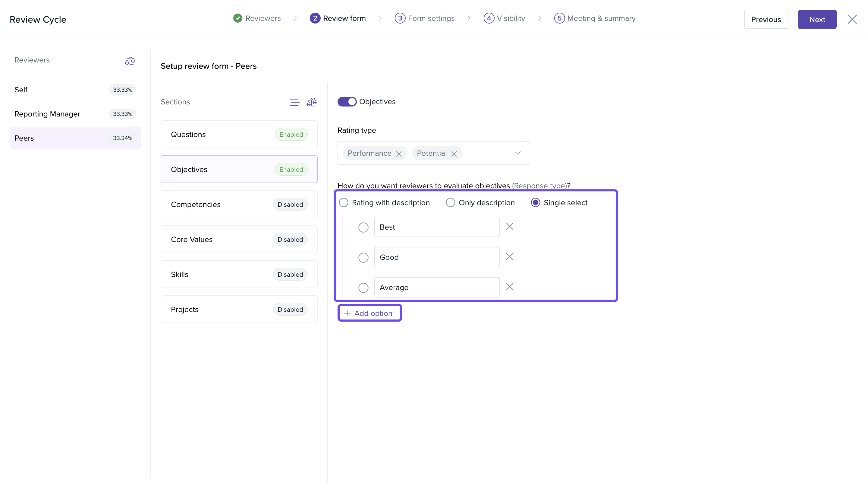Click the Add option button

coord(370,313)
